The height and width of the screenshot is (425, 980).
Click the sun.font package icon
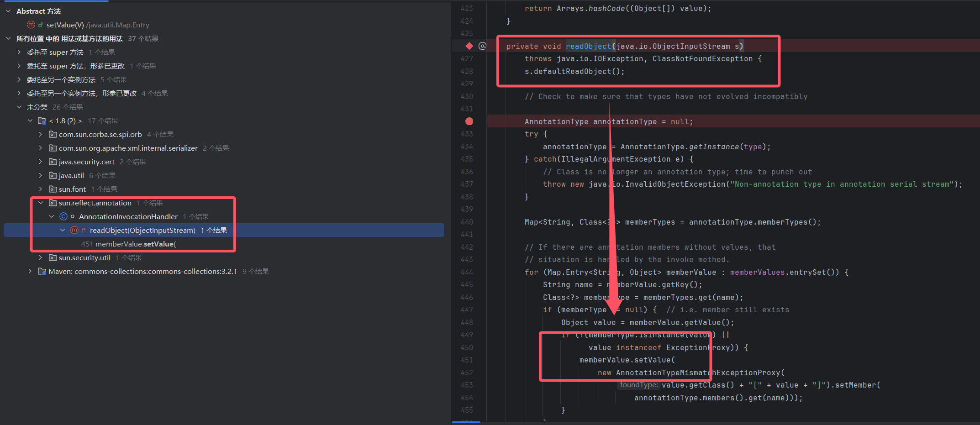53,189
